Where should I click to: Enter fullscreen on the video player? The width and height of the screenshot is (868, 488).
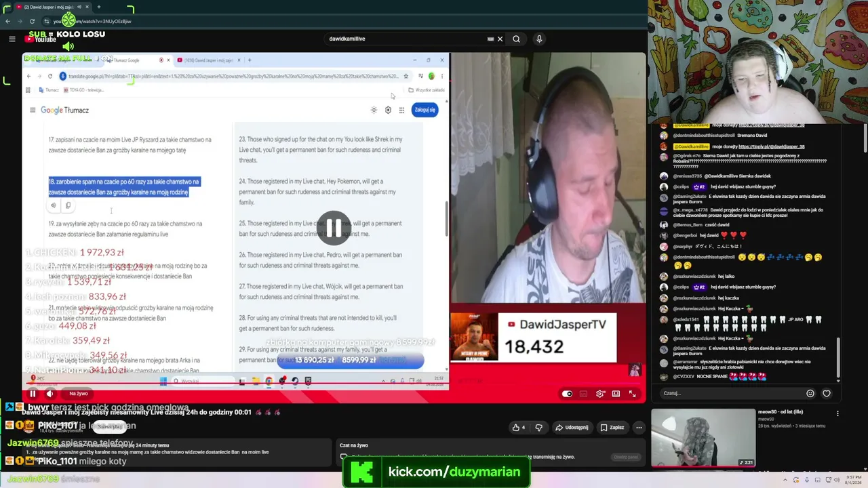point(632,394)
